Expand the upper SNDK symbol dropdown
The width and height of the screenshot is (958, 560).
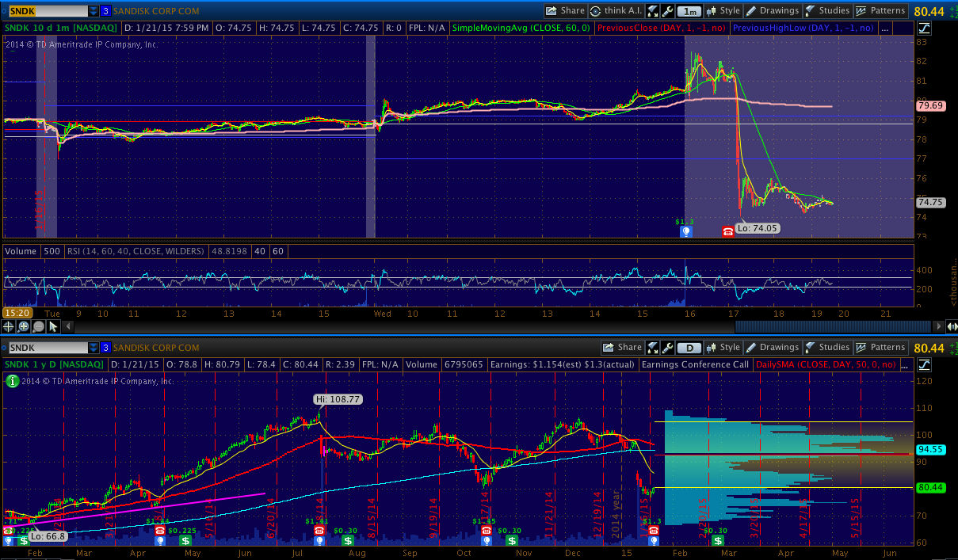point(94,11)
